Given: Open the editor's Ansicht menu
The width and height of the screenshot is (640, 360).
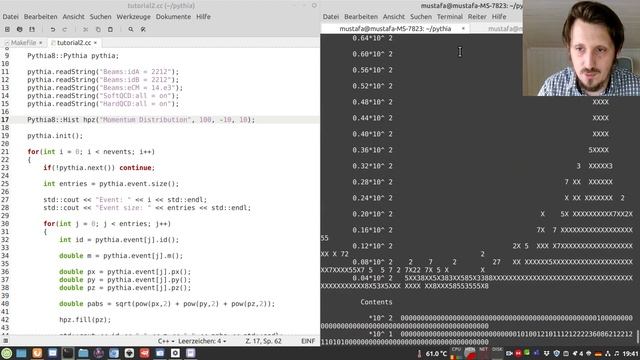Looking at the screenshot, I should (x=73, y=17).
